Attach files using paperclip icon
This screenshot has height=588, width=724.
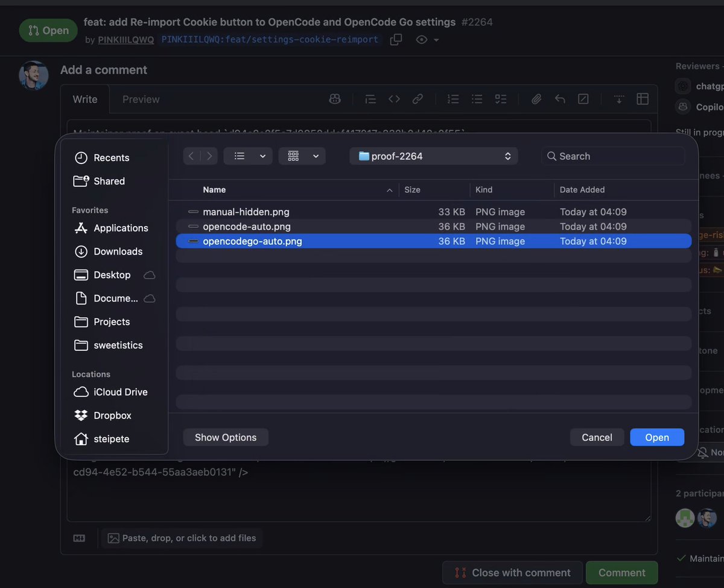tap(536, 99)
